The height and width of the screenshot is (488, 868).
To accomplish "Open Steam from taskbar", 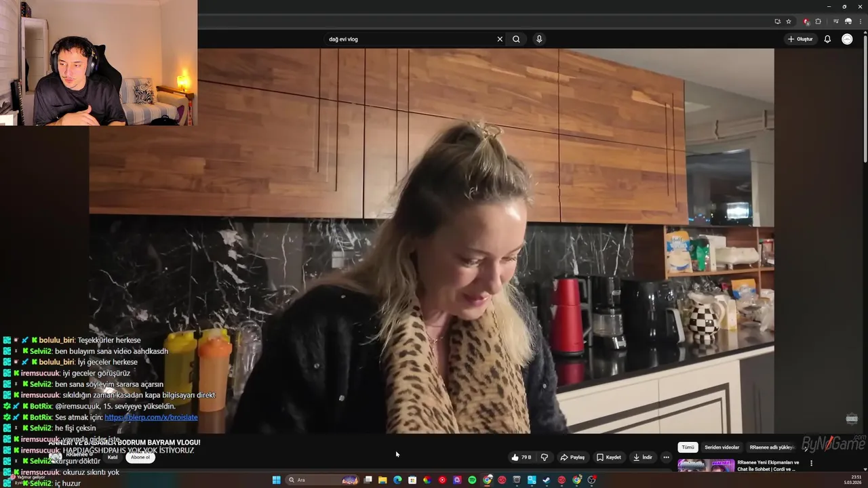I will tap(546, 480).
